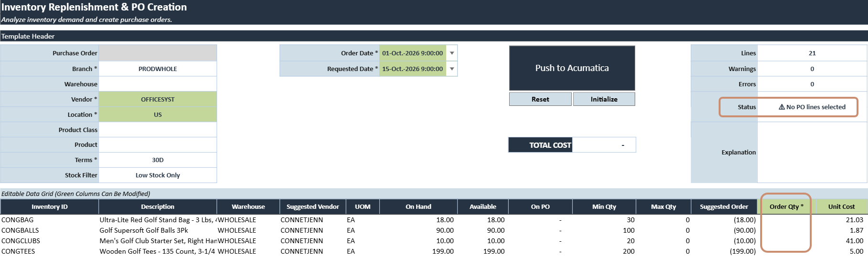The width and height of the screenshot is (868, 257).
Task: Click the Reset button
Action: click(540, 99)
